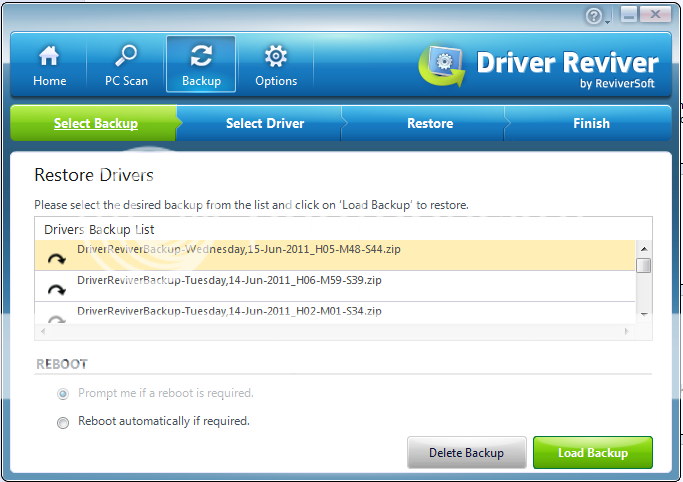Click the backup list scroll-down arrow
Viewport: 683px width, 482px height.
pos(644,314)
